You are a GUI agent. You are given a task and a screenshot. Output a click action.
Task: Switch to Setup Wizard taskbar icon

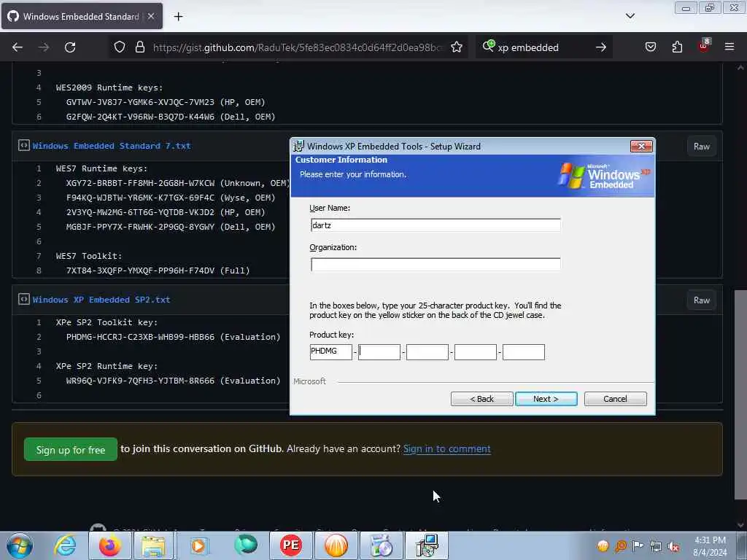point(426,545)
